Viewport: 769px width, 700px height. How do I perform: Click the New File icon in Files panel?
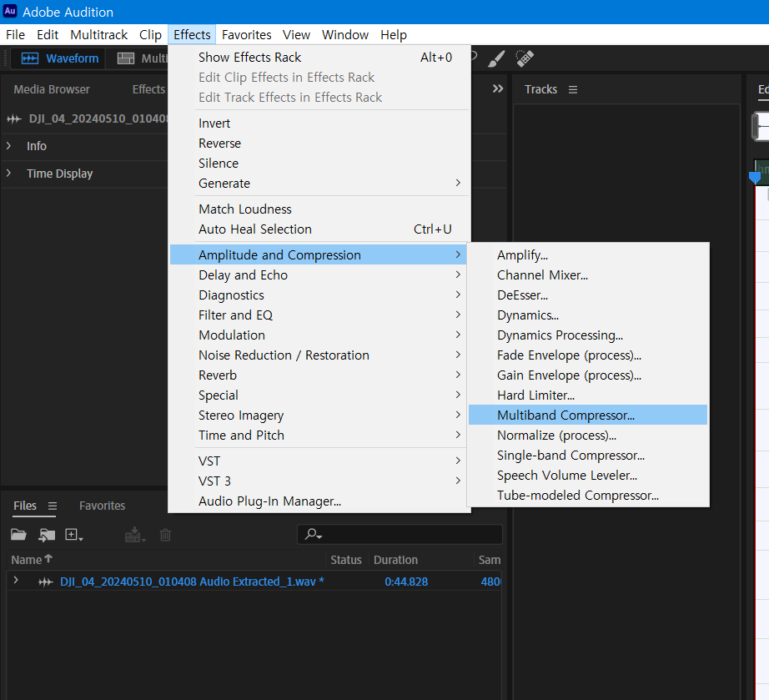(74, 535)
